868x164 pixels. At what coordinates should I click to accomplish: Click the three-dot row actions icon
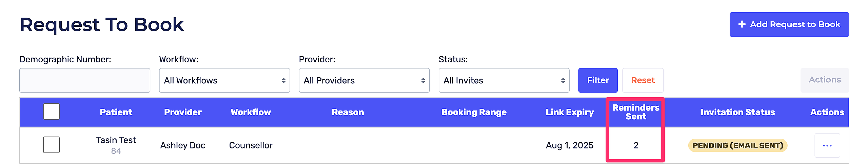pyautogui.click(x=827, y=145)
